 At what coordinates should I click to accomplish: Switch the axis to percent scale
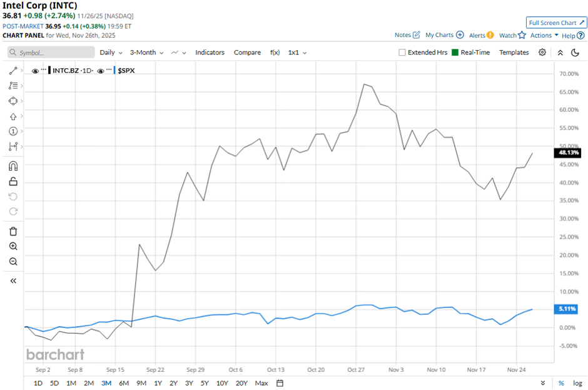[x=561, y=383]
